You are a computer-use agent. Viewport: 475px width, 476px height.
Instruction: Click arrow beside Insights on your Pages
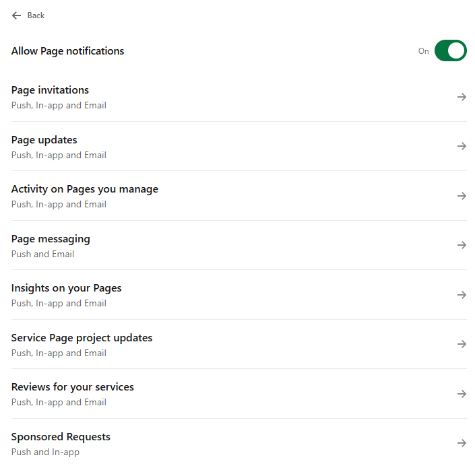click(x=462, y=295)
